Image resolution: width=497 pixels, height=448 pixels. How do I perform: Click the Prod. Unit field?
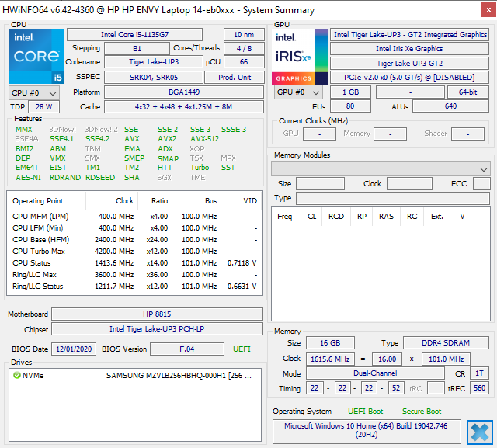[x=235, y=78]
